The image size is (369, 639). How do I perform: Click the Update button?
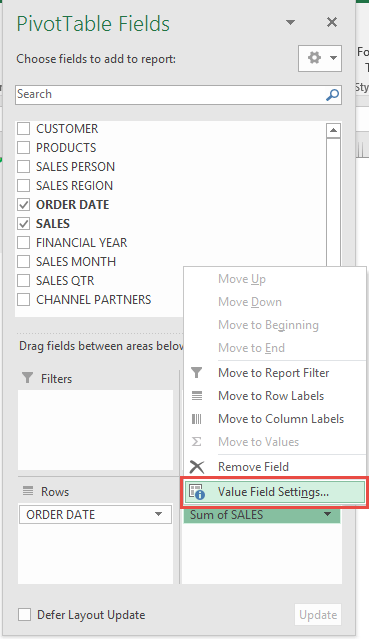(318, 615)
